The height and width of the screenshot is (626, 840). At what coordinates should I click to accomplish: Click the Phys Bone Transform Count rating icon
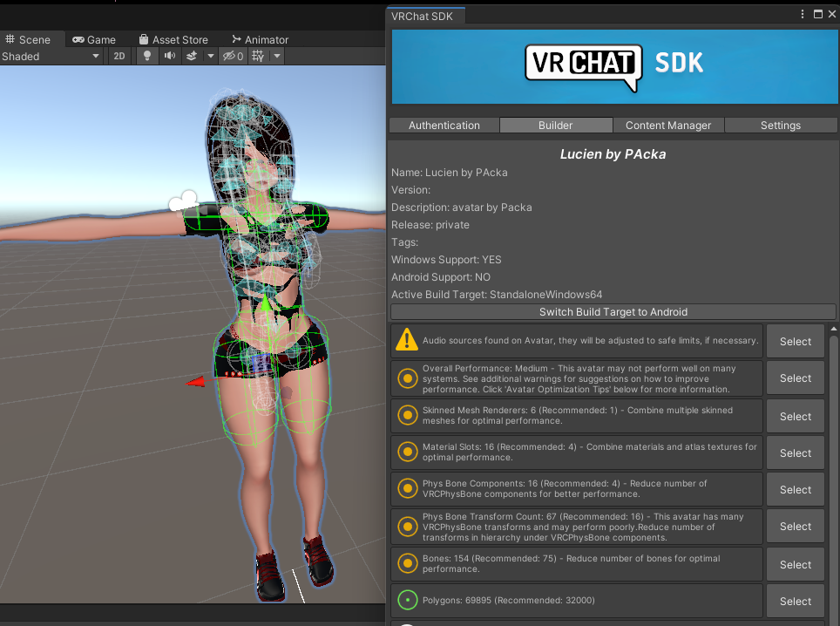[408, 527]
